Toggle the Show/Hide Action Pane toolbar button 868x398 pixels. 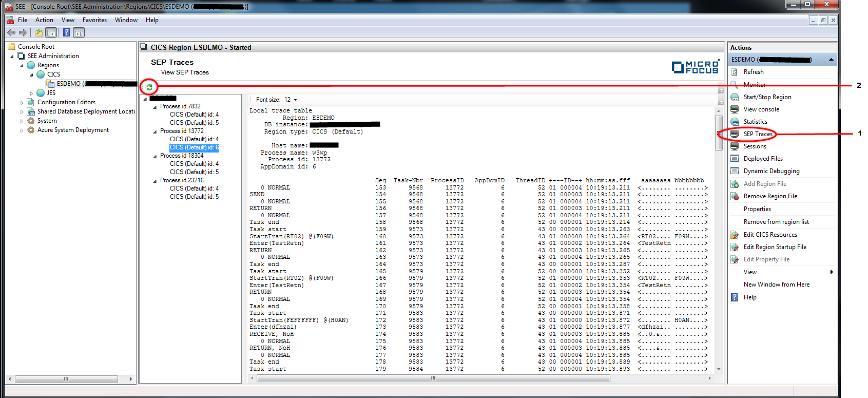coord(79,33)
